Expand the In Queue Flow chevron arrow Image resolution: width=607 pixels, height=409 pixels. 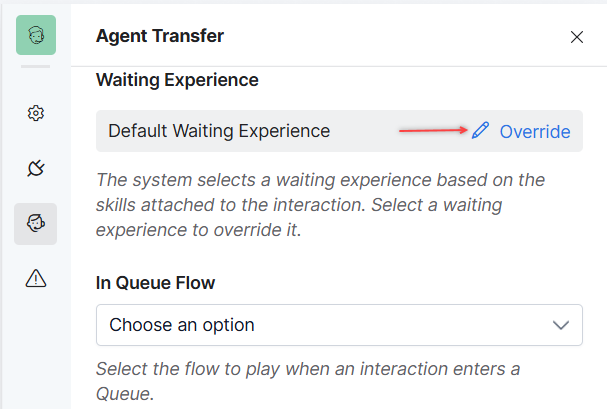click(561, 325)
